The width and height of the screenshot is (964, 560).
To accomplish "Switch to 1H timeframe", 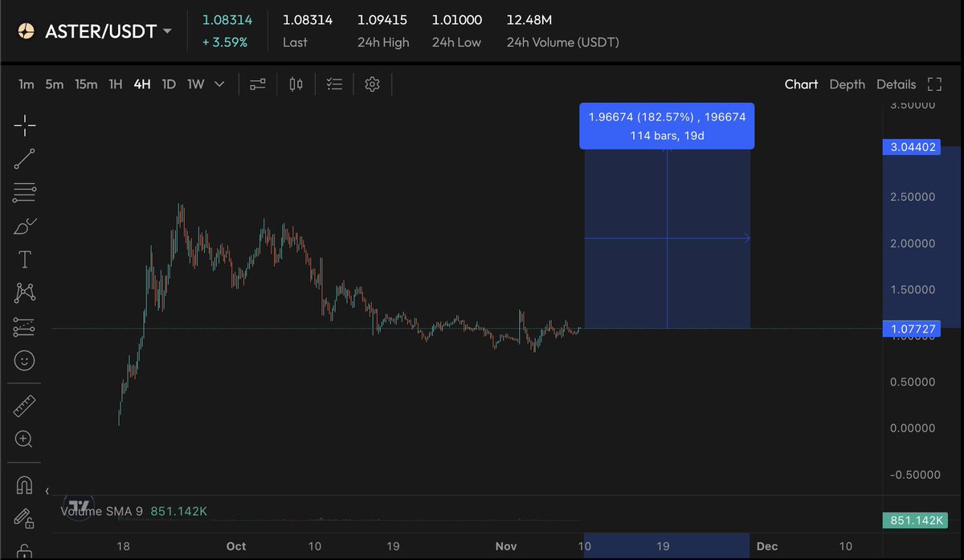I will [116, 84].
